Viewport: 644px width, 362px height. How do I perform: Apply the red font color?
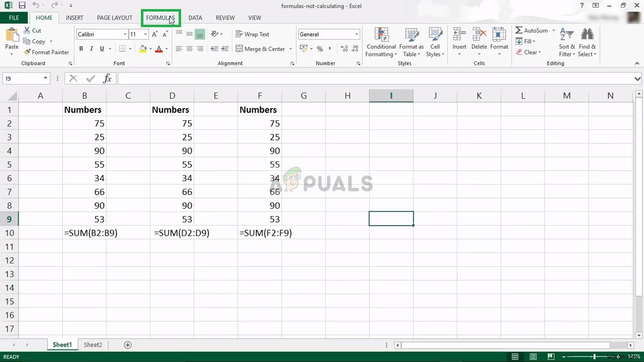[x=159, y=49]
